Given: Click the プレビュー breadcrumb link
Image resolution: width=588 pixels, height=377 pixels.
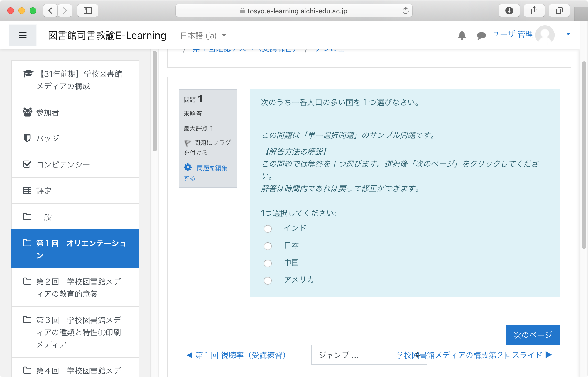Looking at the screenshot, I should click(x=329, y=50).
